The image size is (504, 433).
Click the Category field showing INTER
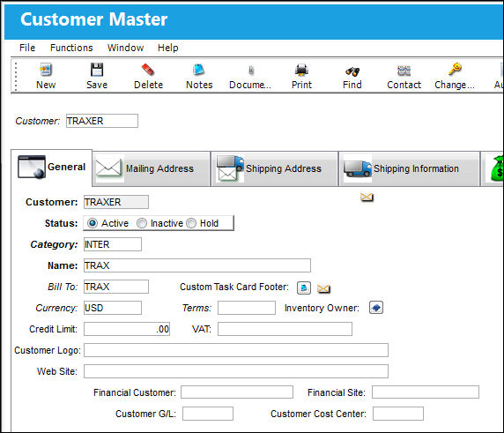pos(113,244)
